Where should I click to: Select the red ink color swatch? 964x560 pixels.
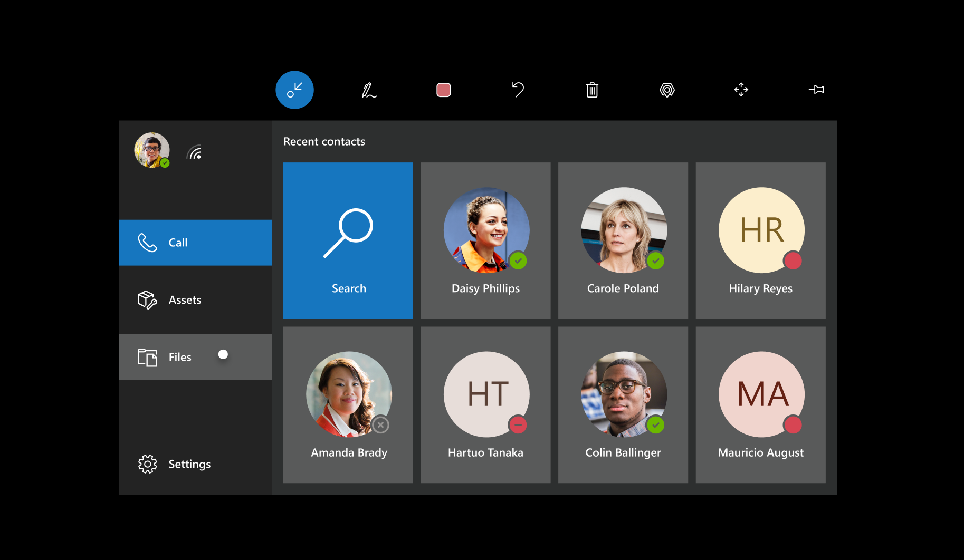(x=443, y=90)
